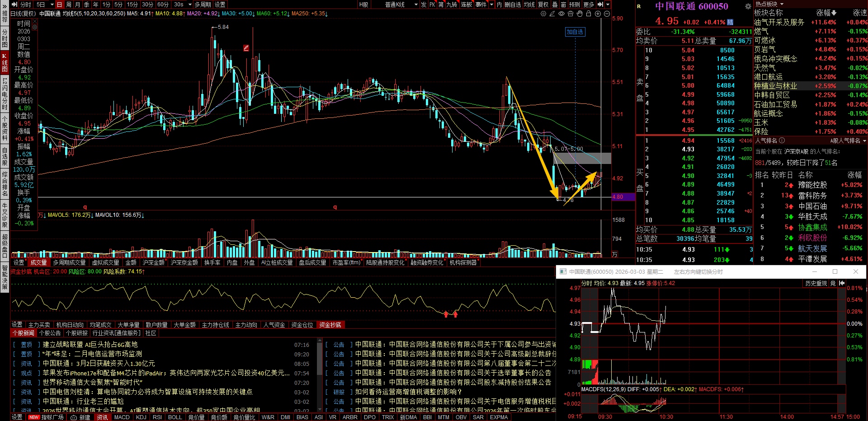Screen dimensions: 868x421
Task: Switch to weekly 周 period
Action: [69, 5]
